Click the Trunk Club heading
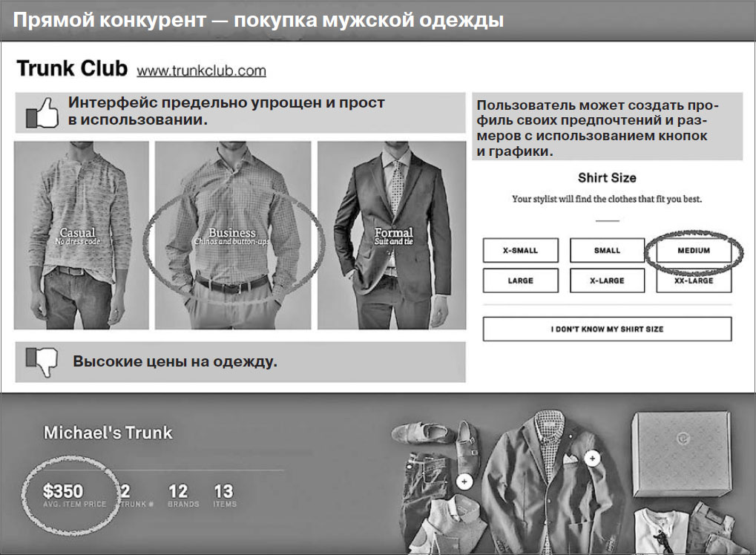Image resolution: width=756 pixels, height=555 pixels. point(72,68)
